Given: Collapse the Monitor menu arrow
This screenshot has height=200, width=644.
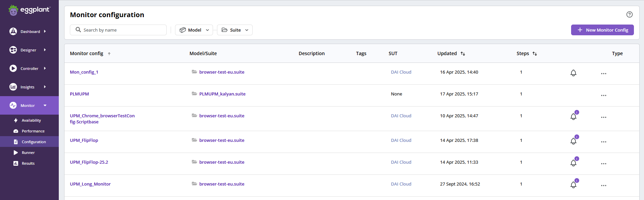Looking at the screenshot, I should [45, 106].
